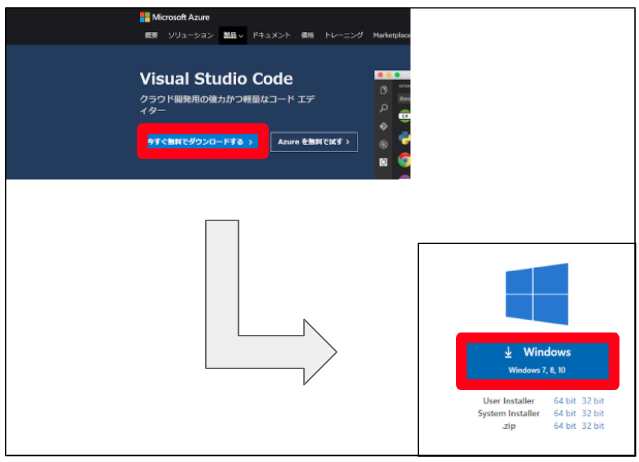Click the Windows logo image
The image size is (639, 462).
pyautogui.click(x=537, y=294)
